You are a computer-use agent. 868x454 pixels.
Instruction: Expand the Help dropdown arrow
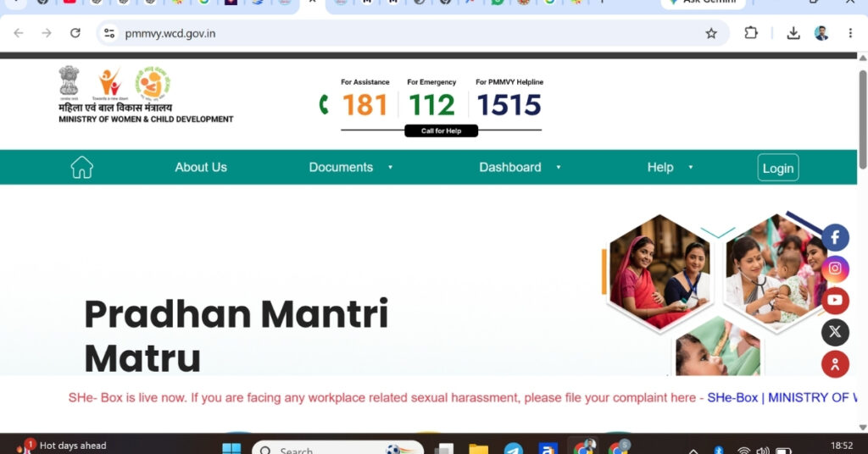[690, 167]
